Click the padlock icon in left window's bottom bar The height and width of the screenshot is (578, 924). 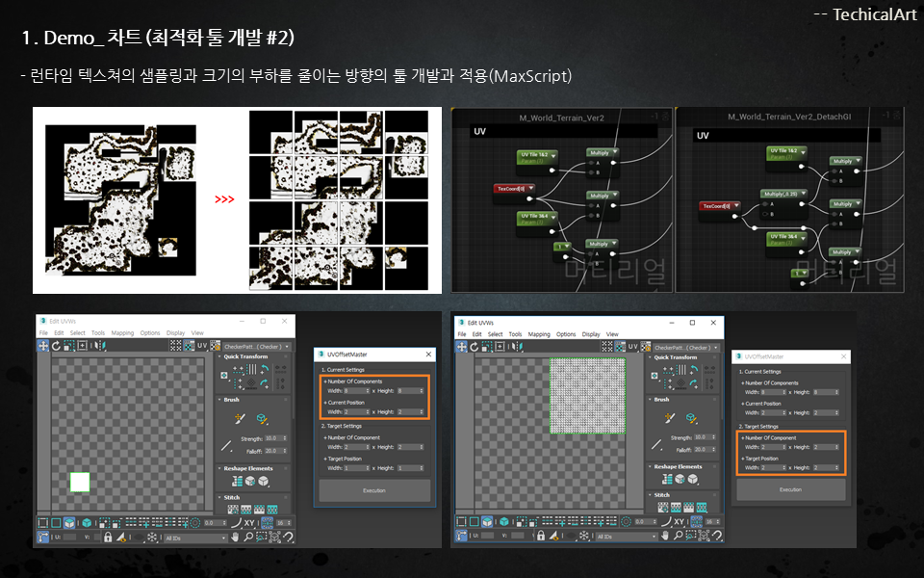108,537
